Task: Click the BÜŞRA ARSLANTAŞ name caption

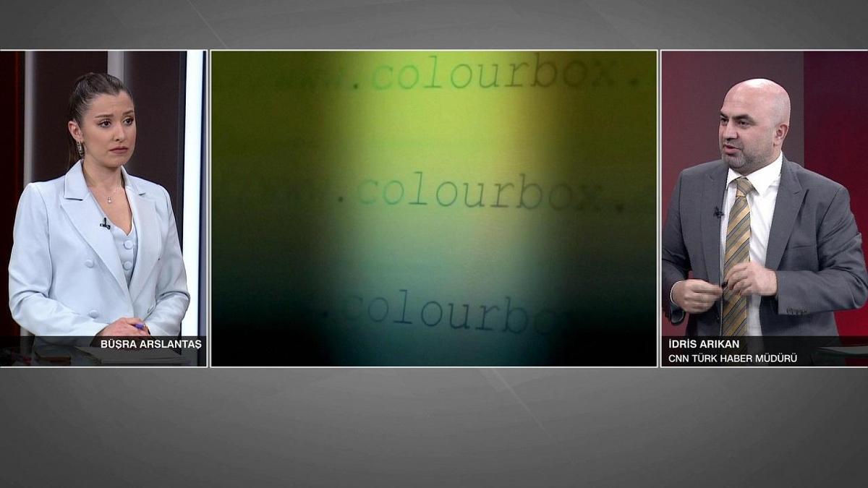Action: coord(150,344)
